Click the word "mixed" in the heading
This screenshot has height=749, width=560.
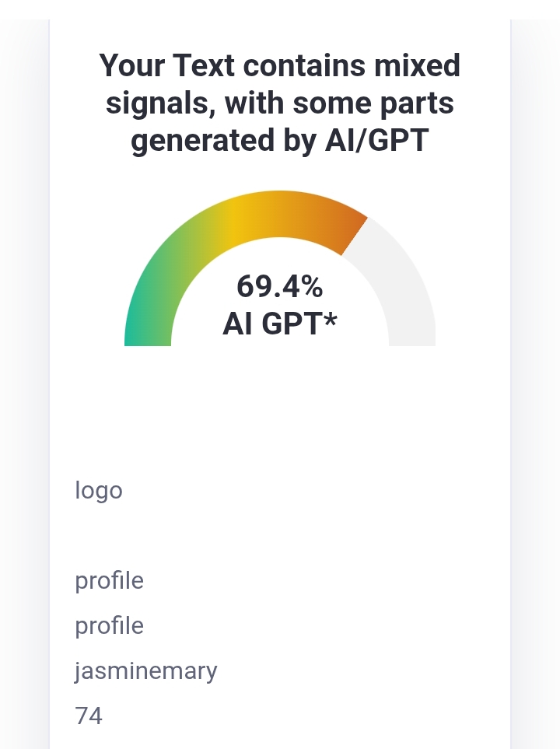pos(417,65)
